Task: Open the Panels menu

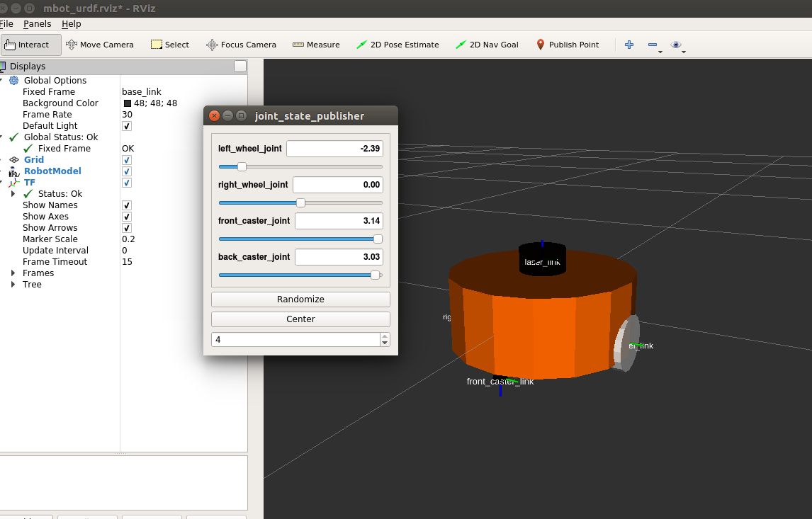Action: coord(37,23)
